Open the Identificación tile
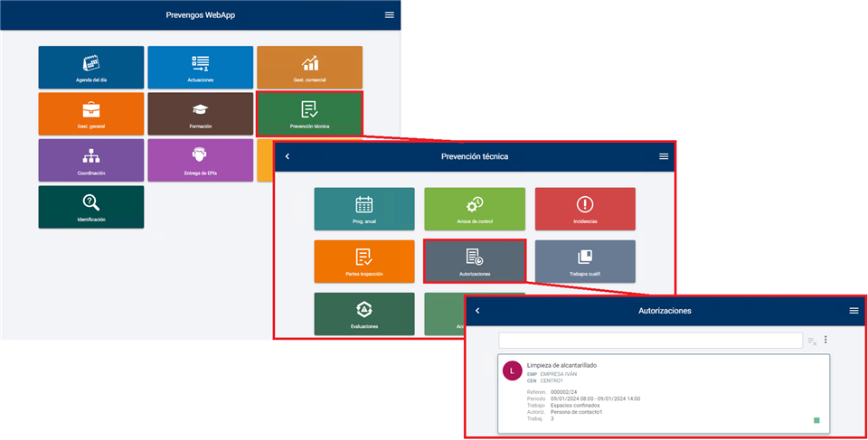The image size is (868, 440). coord(91,207)
